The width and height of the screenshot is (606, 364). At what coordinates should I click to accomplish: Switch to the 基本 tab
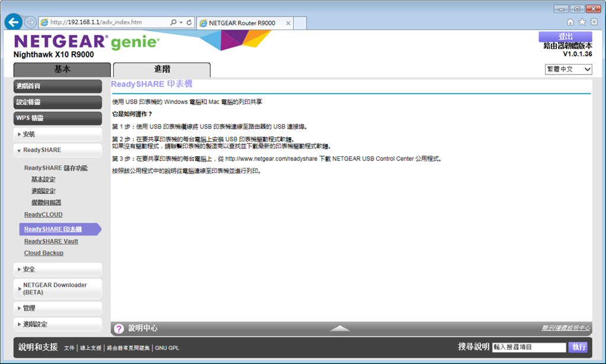click(x=62, y=70)
